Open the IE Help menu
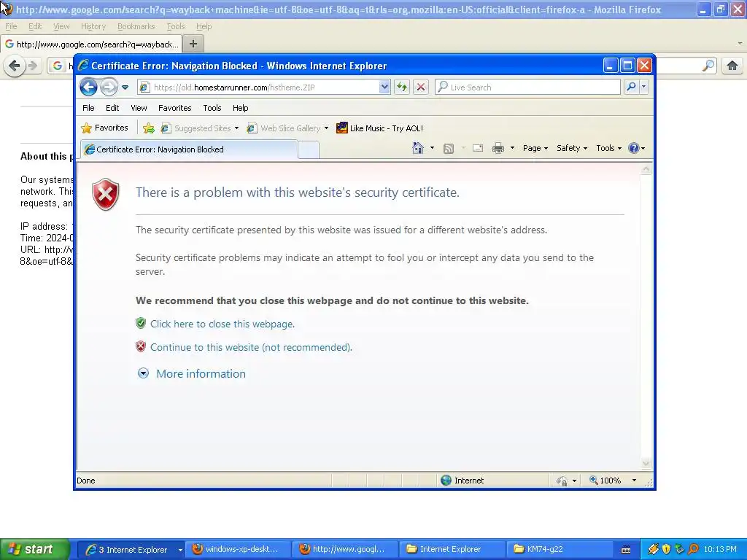747x560 pixels. (241, 108)
